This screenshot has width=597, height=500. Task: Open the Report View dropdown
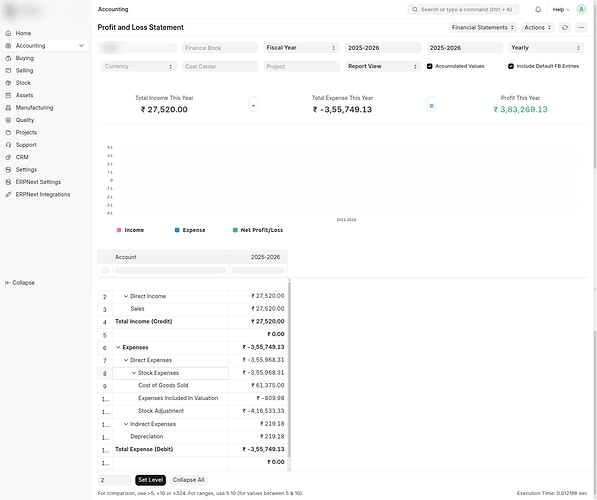click(383, 66)
